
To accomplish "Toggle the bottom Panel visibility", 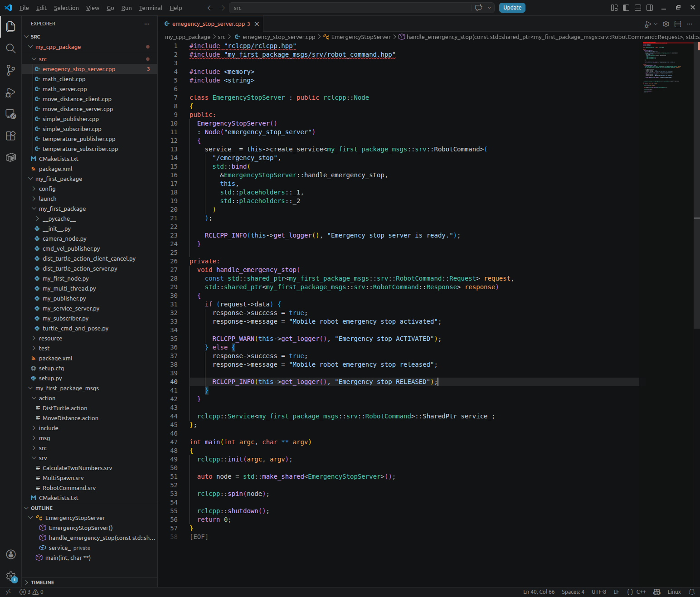I will [638, 8].
